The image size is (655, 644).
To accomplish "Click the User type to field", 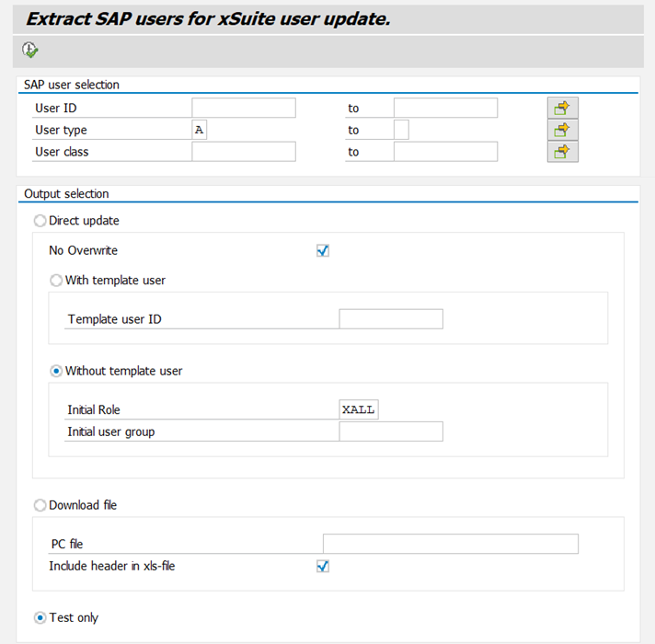I will tap(401, 130).
